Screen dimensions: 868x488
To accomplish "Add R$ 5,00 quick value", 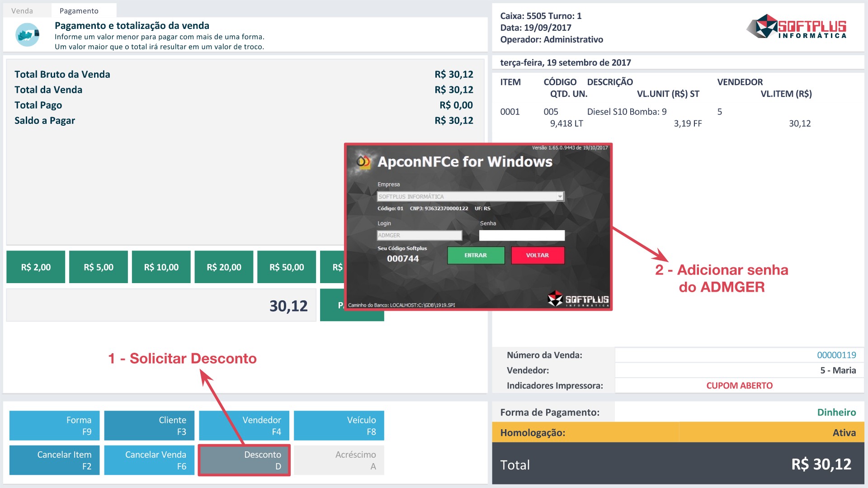I will tap(99, 267).
